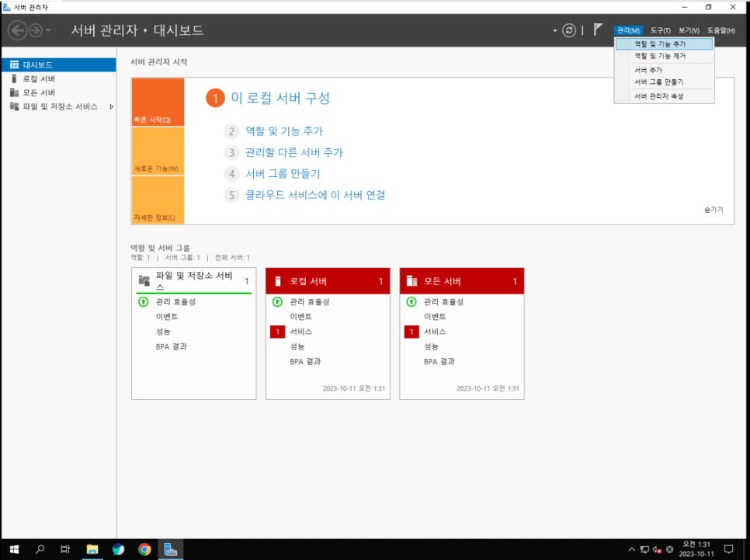
Task: Open the notifications flag icon
Action: 598,30
